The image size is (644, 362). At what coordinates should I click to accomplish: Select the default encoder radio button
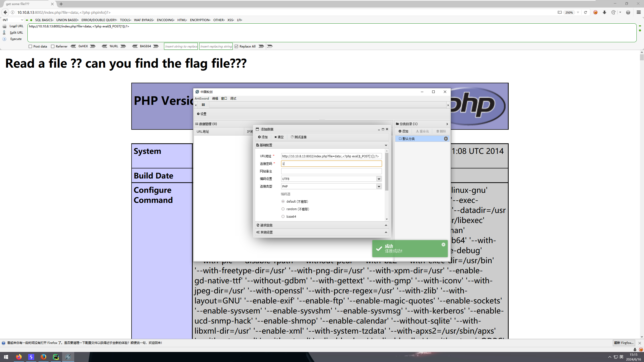coord(283,201)
